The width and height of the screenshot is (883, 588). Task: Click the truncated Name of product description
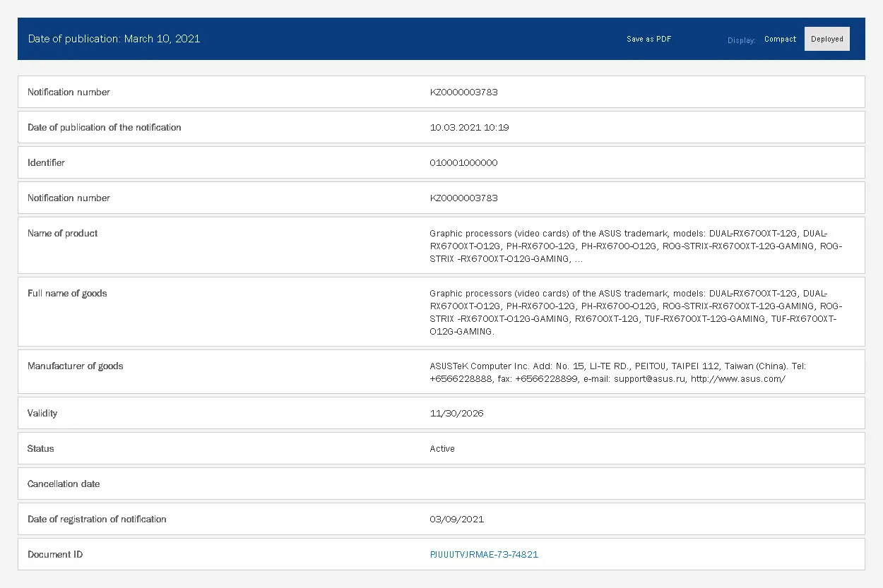636,246
